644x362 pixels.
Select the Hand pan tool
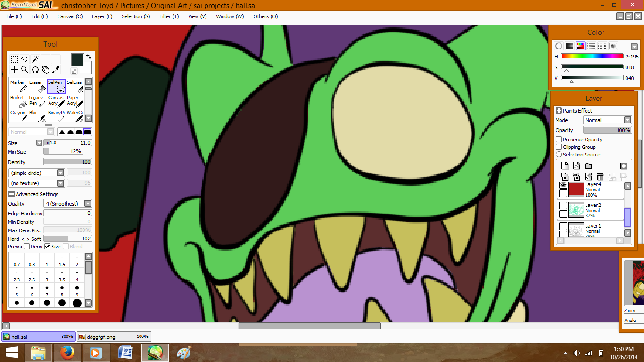(x=46, y=70)
